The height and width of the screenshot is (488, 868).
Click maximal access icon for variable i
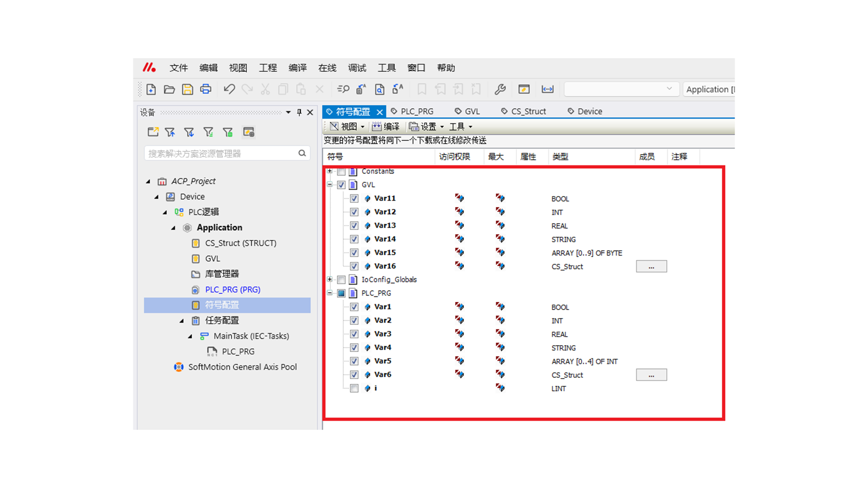[500, 388]
